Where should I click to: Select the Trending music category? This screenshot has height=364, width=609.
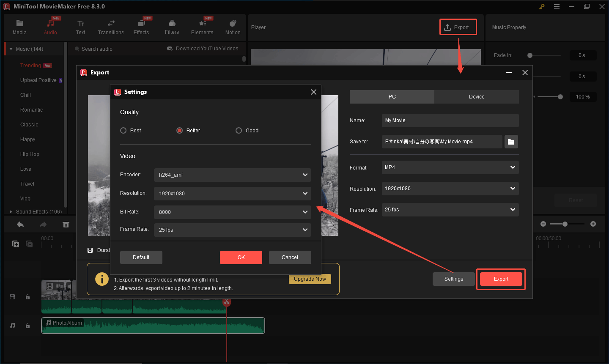[30, 66]
